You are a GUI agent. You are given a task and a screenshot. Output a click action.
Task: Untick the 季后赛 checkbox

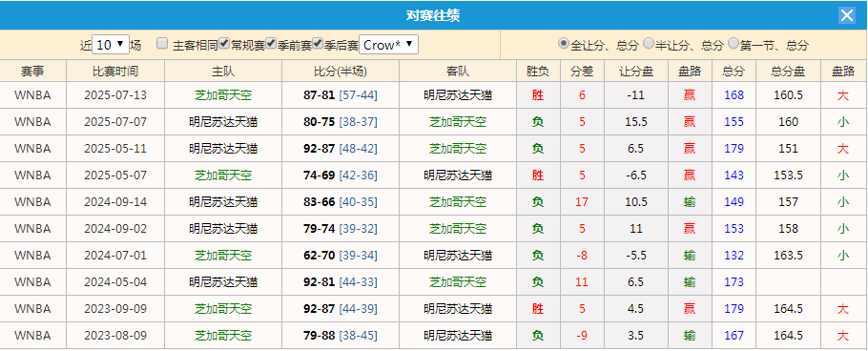click(x=318, y=43)
